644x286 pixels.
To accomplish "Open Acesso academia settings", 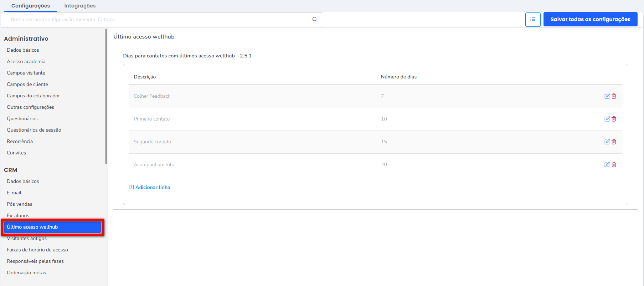I will point(26,61).
